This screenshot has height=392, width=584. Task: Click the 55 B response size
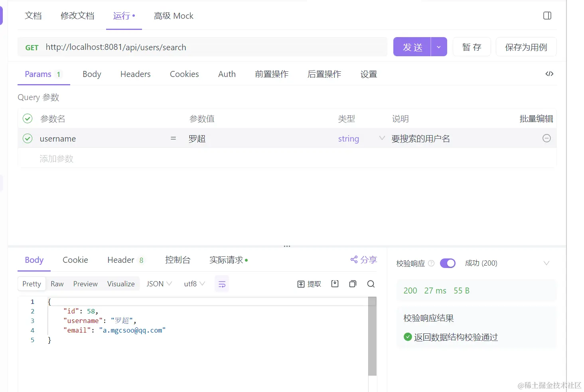click(462, 291)
